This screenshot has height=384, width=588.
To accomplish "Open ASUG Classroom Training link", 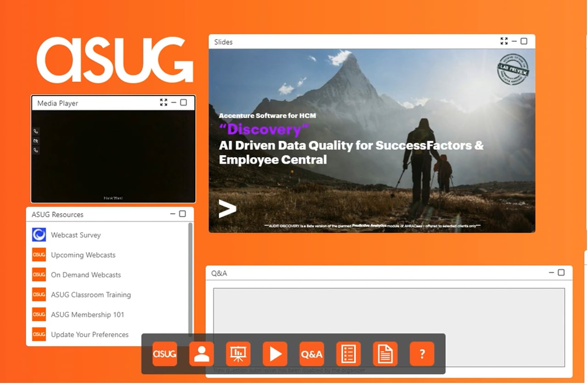I will pos(91,294).
